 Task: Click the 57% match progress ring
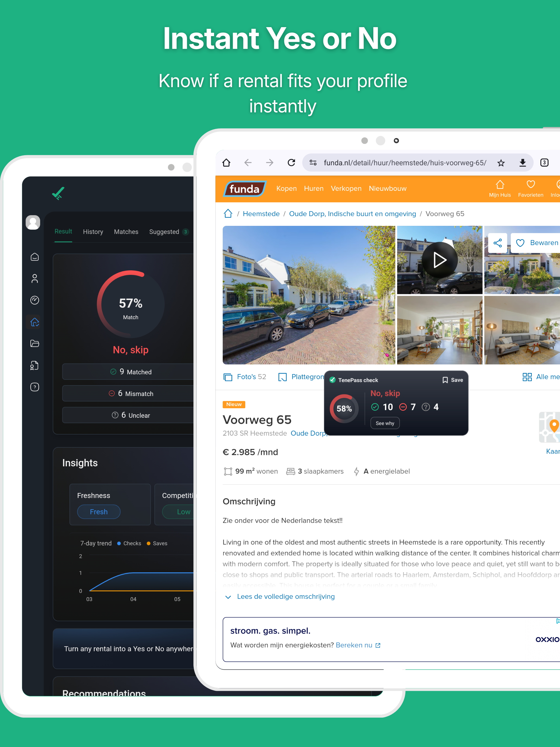131,304
